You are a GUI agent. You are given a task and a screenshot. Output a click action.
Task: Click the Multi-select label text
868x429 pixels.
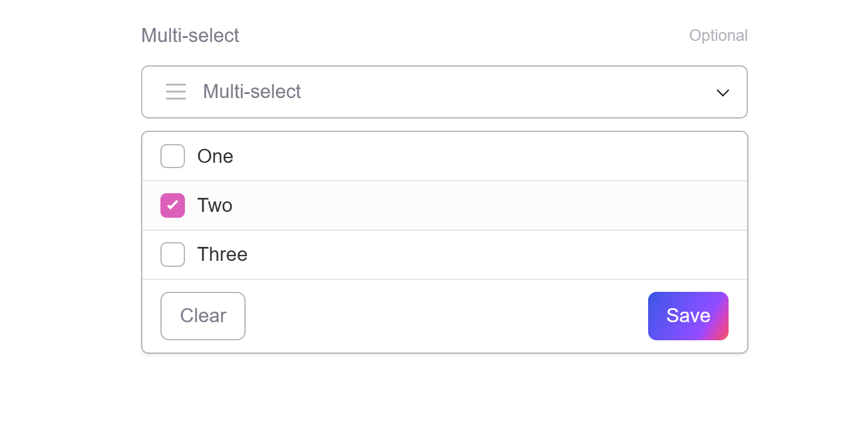190,35
